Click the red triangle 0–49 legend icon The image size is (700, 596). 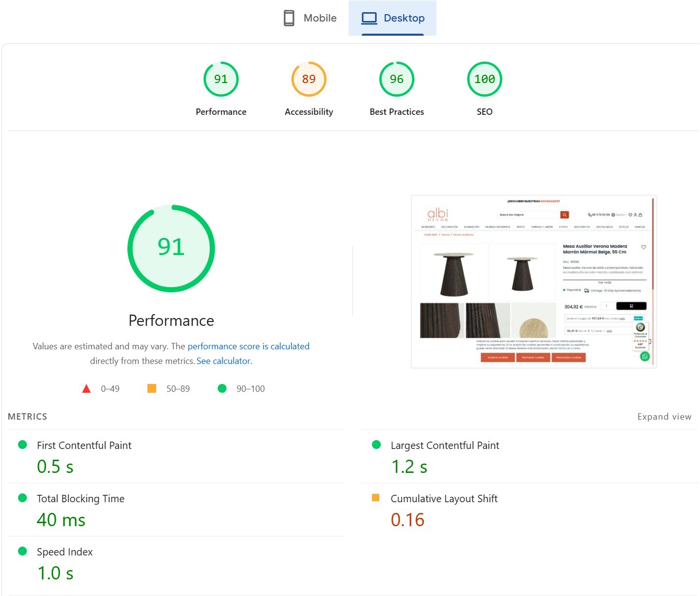click(x=86, y=389)
